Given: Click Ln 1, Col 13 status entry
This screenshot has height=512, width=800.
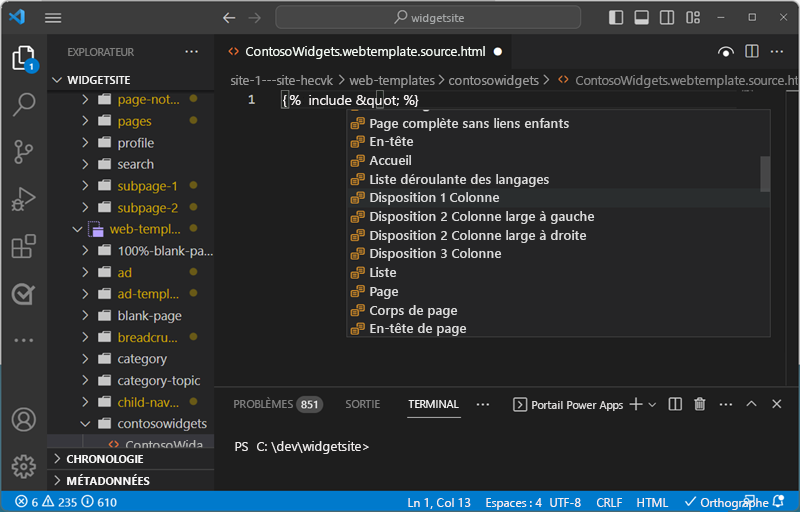Looking at the screenshot, I should coord(439,503).
